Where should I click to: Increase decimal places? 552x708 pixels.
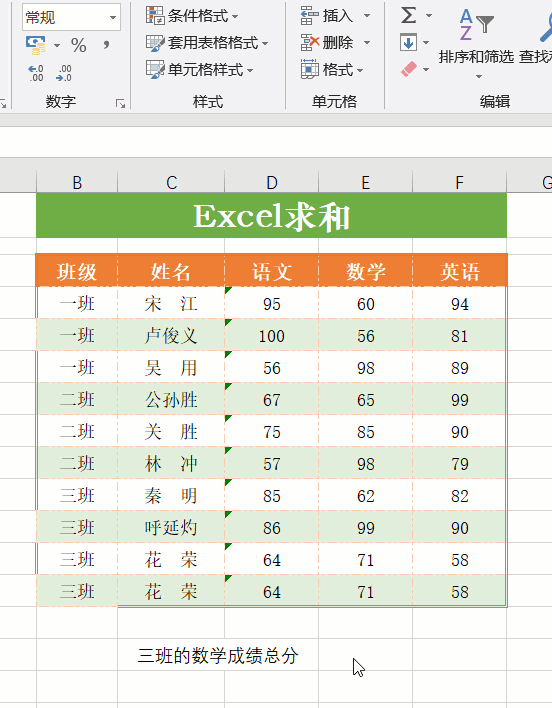[x=36, y=73]
